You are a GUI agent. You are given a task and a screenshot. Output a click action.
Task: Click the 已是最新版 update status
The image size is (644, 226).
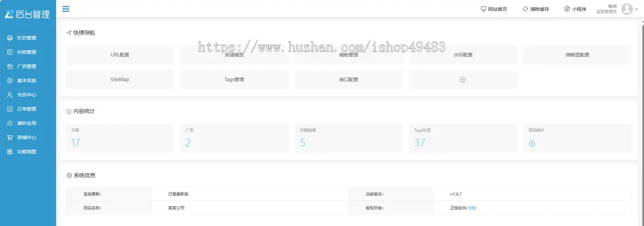point(178,194)
